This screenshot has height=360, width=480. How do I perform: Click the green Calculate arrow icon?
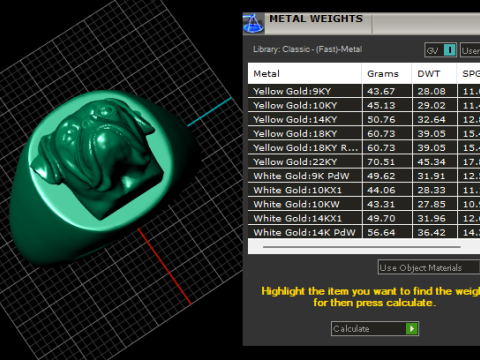(x=412, y=329)
